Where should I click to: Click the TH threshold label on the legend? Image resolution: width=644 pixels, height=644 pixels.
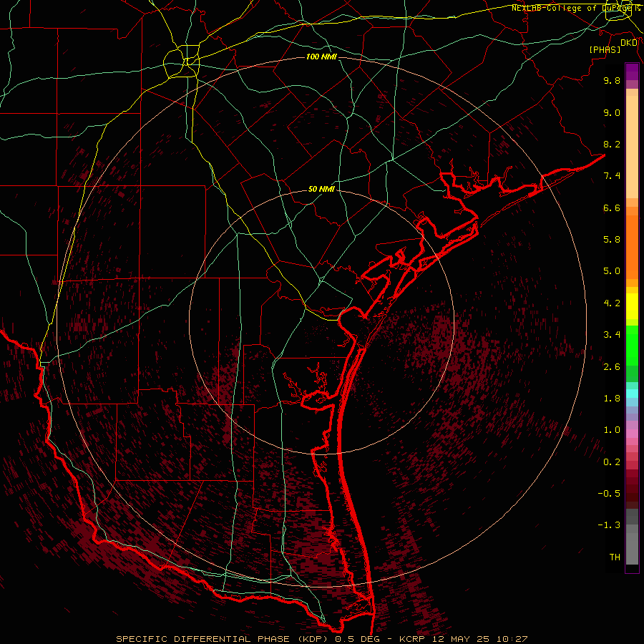pos(615,557)
